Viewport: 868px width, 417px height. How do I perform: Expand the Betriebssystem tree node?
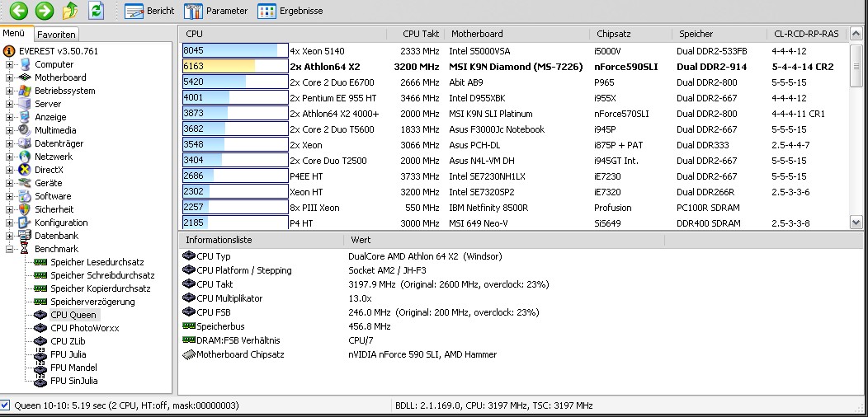(x=9, y=91)
